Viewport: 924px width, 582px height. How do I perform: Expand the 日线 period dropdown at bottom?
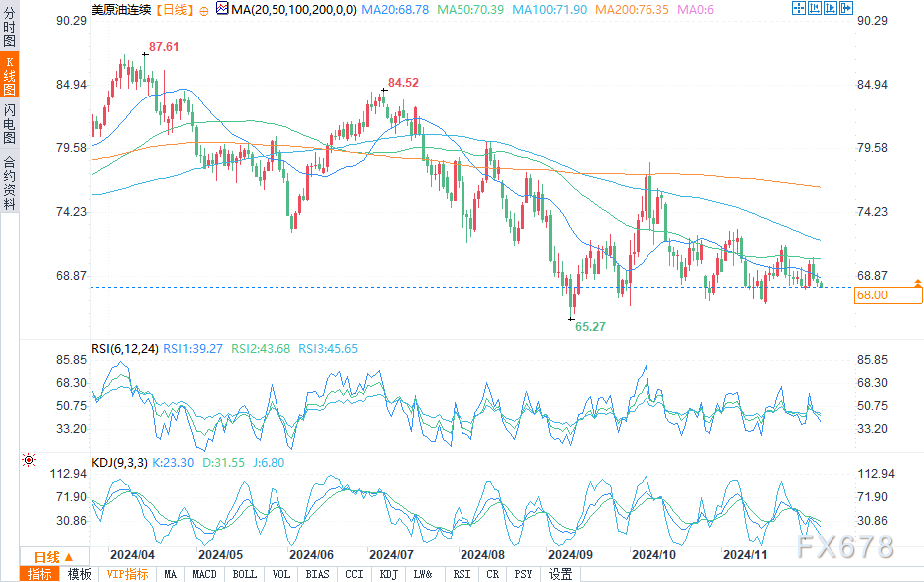54,557
